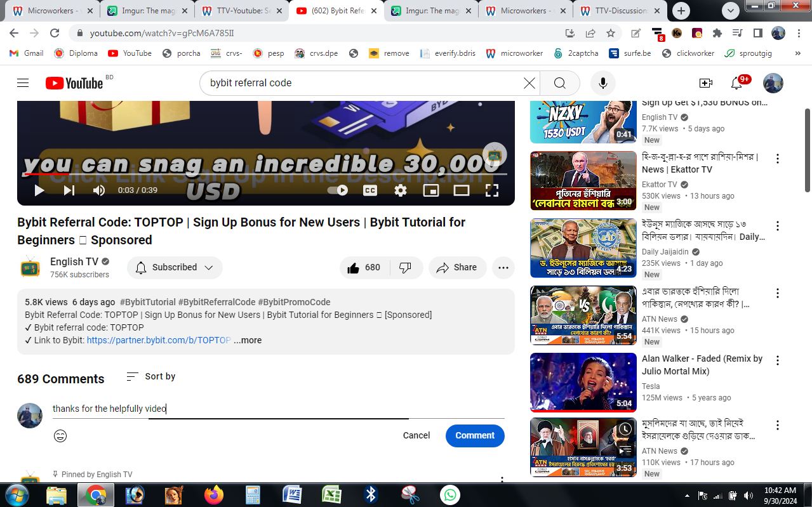812x507 pixels.
Task: Seek on the red video progress bar
Action: [x=265, y=173]
